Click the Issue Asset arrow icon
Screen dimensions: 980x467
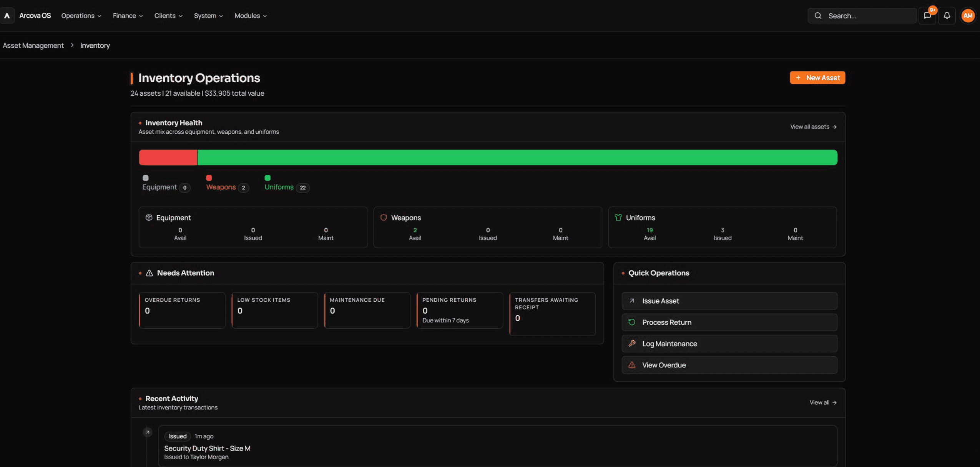[x=632, y=301]
